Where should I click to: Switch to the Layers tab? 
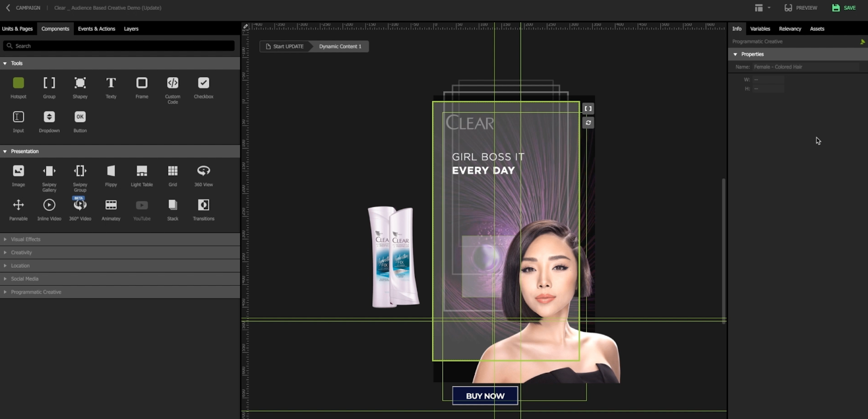pos(131,29)
